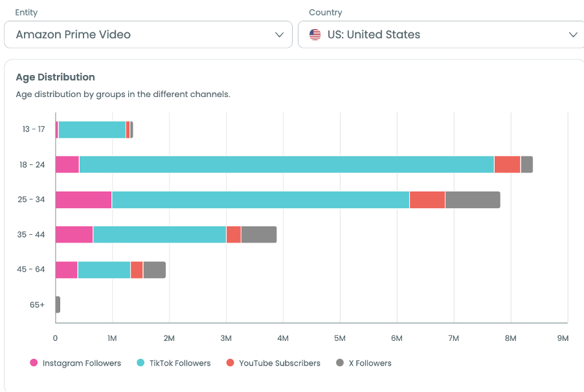Select the TikTok segment of the 13 - 17 bar
This screenshot has width=584, height=392.
[x=92, y=129]
